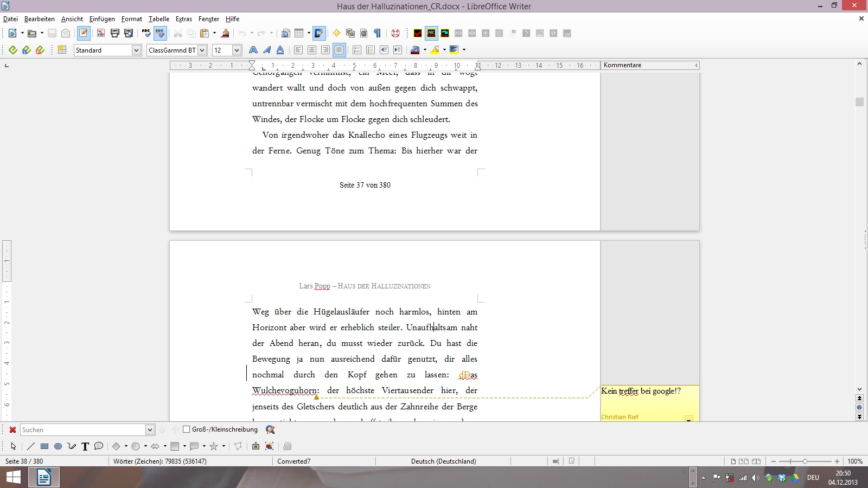Image resolution: width=868 pixels, height=488 pixels.
Task: Insert picture from file drawing icon
Action: click(270, 446)
